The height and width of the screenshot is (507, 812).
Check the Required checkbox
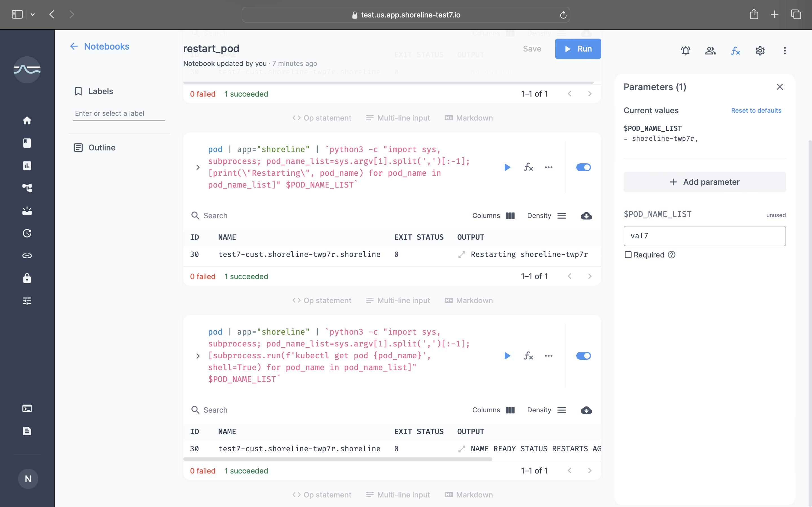(628, 255)
